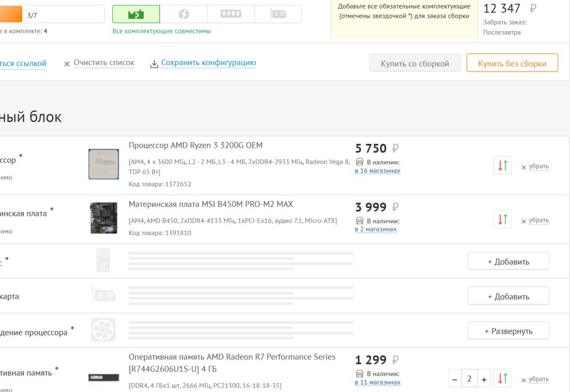This screenshot has width=570, height=392.
Task: Click product code 1391810 text
Action: pyautogui.click(x=160, y=233)
